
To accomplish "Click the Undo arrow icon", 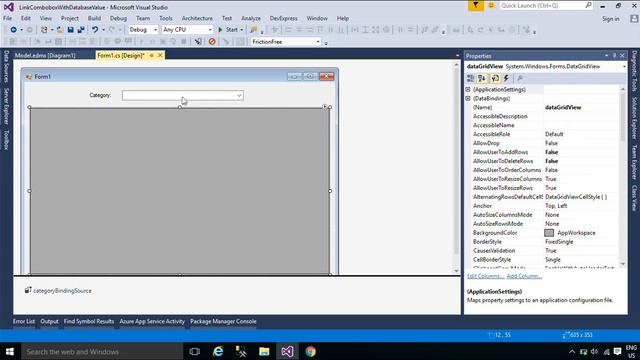I will (x=95, y=30).
